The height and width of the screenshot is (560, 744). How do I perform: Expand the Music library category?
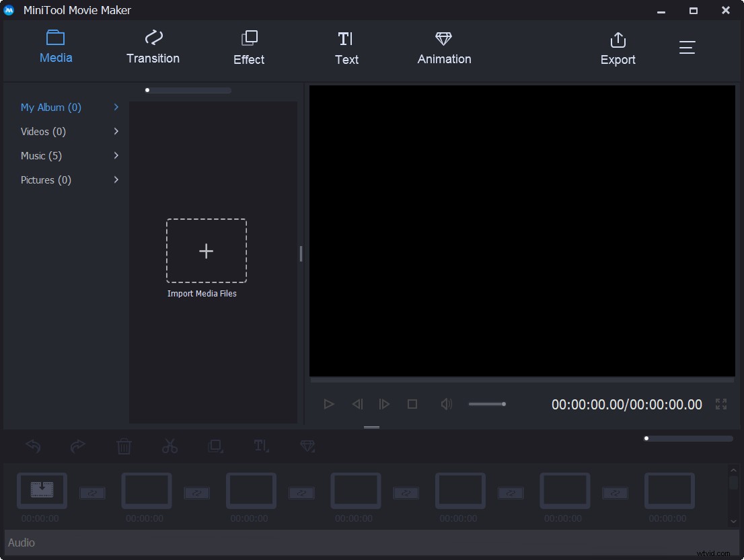click(115, 155)
